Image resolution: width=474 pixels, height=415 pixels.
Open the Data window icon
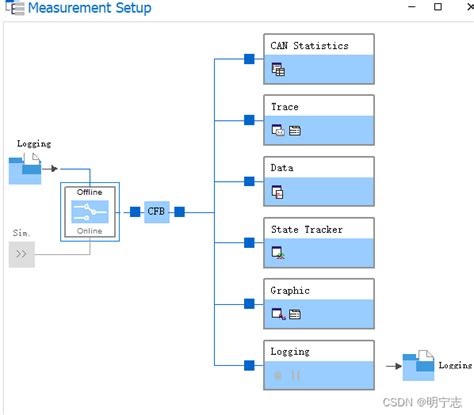pos(277,192)
